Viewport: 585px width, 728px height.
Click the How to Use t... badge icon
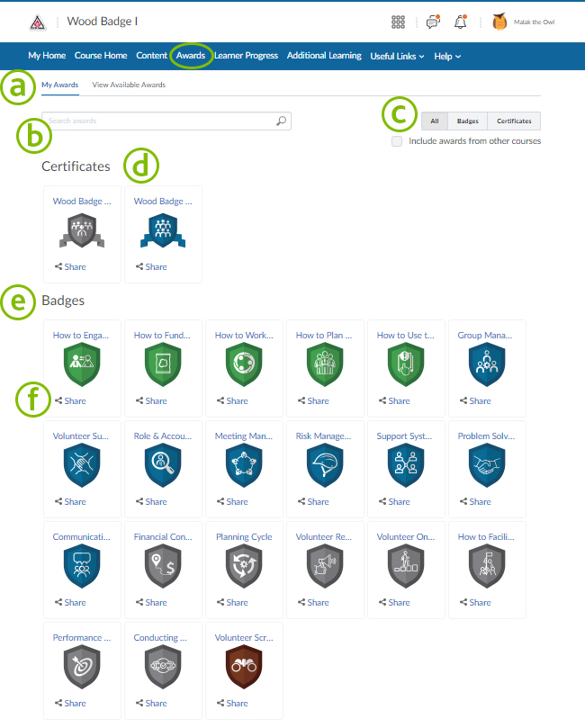click(x=406, y=364)
